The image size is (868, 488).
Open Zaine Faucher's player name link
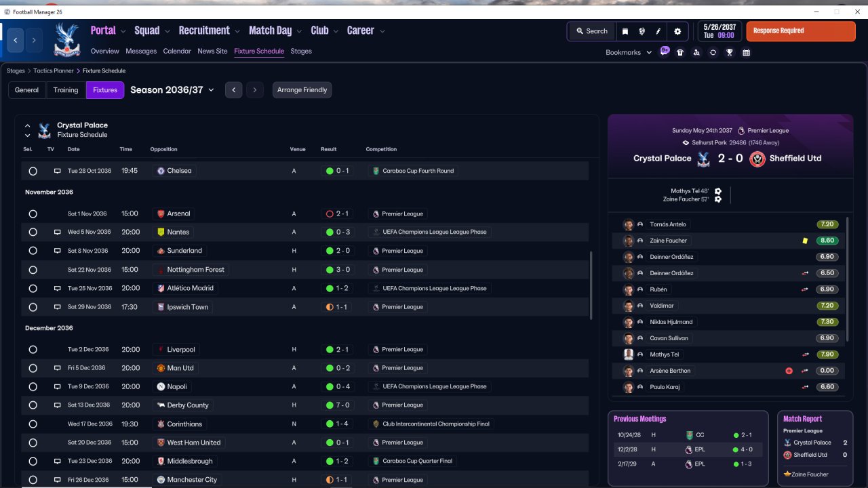[x=668, y=241]
